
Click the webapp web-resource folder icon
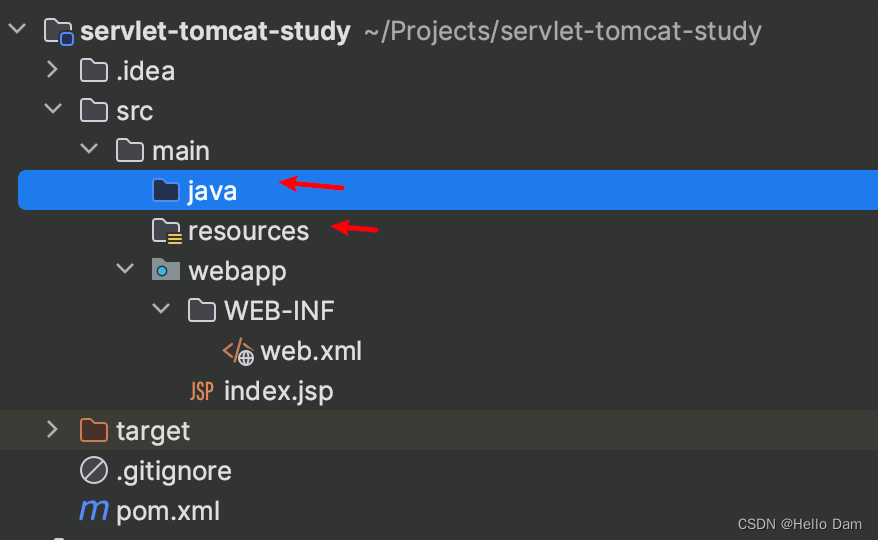coord(166,270)
